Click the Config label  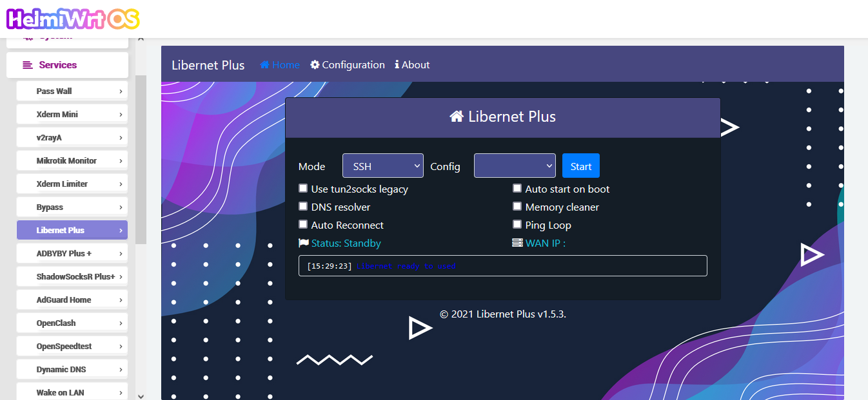pos(446,166)
